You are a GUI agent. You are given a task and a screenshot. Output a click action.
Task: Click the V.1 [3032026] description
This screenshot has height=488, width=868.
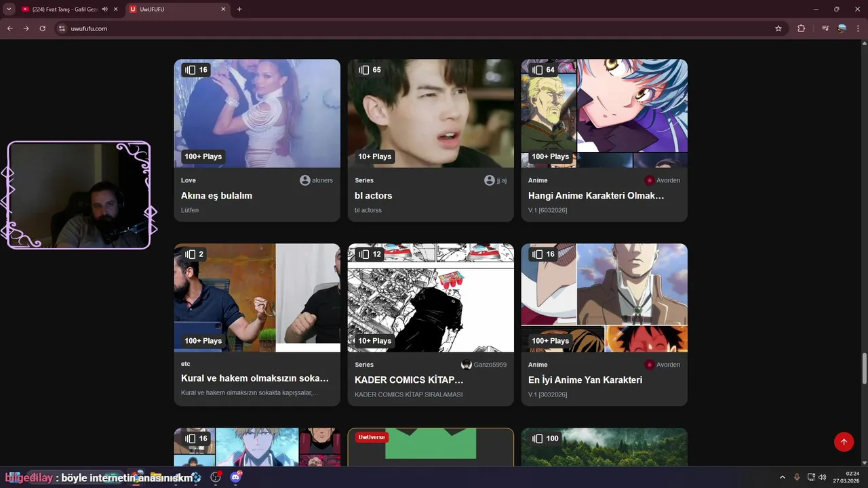click(547, 394)
